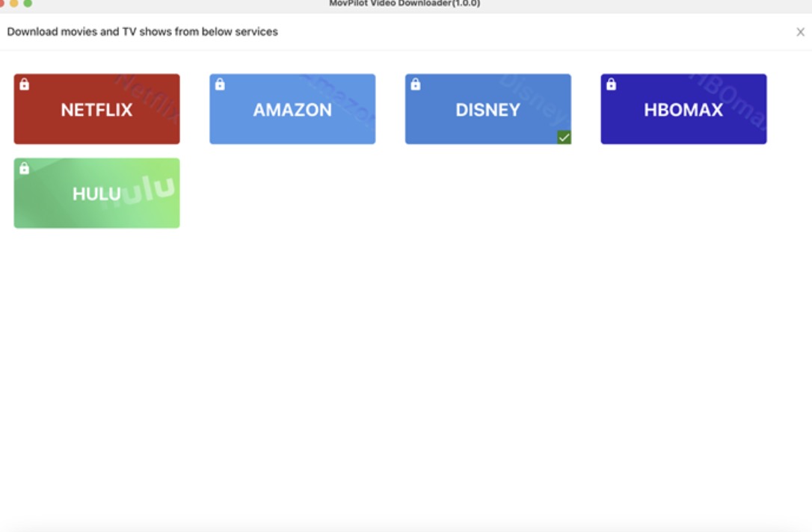Viewport: 812px width, 532px height.
Task: Maximize the window with the green button
Action: click(x=28, y=3)
